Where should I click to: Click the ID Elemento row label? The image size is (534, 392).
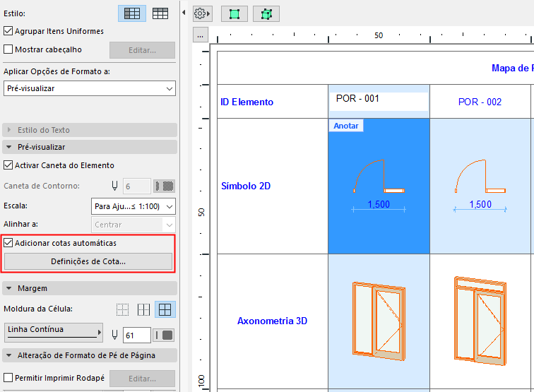pos(247,102)
